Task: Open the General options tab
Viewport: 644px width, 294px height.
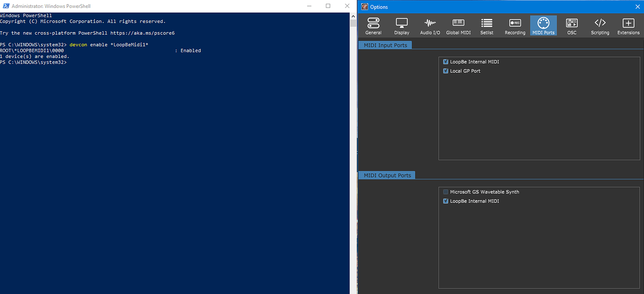Action: point(373,26)
